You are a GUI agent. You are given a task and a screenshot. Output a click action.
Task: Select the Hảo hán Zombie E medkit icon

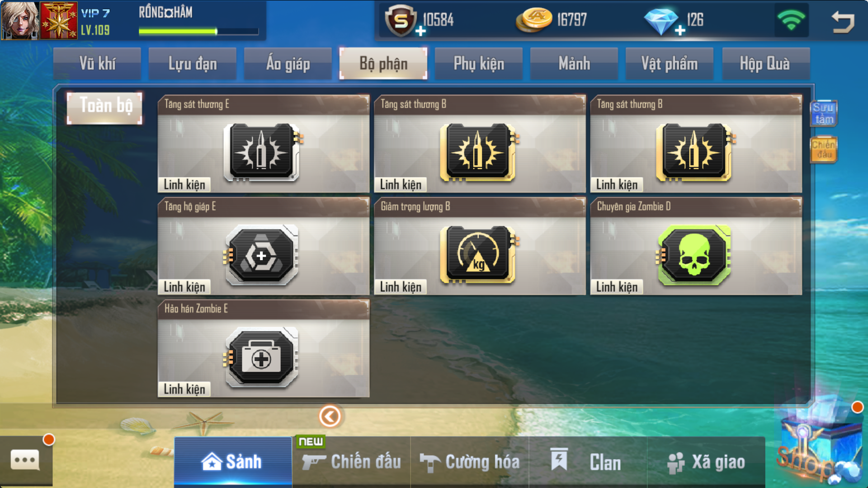point(261,357)
